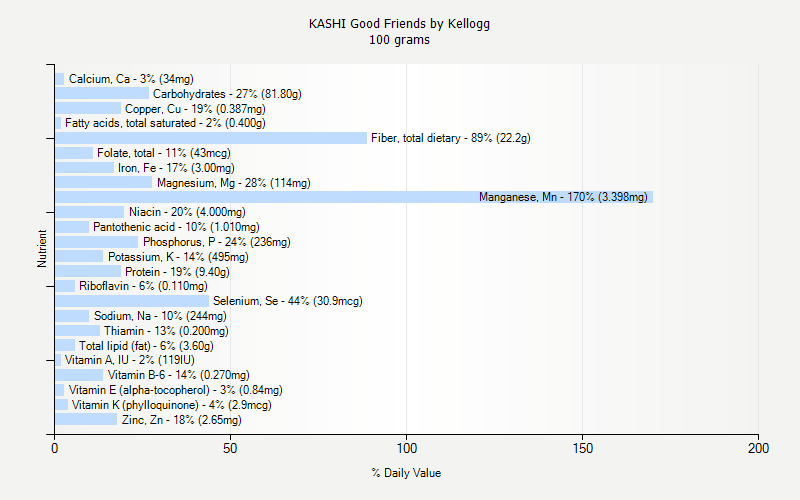Click the '150' x-axis tick label
Viewport: 800px width, 500px height.
click(583, 448)
